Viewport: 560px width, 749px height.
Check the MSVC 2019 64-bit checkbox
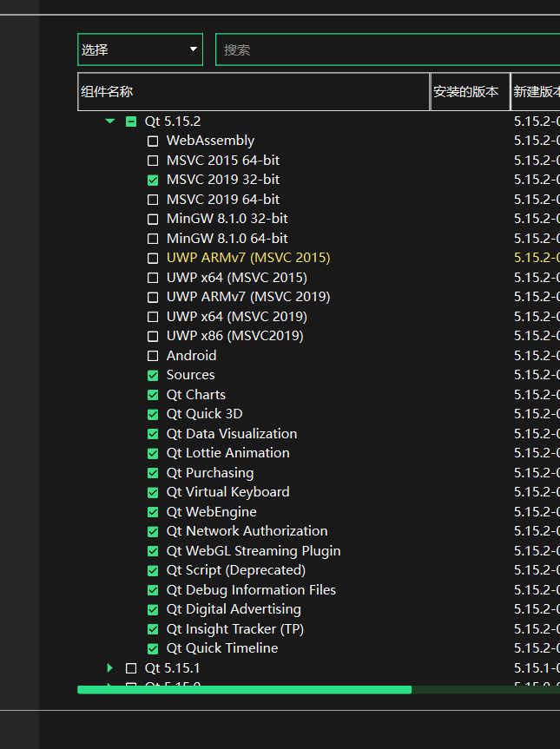pyautogui.click(x=153, y=200)
